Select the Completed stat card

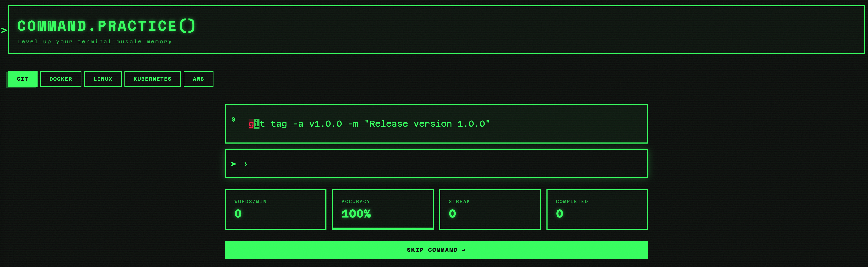pos(597,209)
